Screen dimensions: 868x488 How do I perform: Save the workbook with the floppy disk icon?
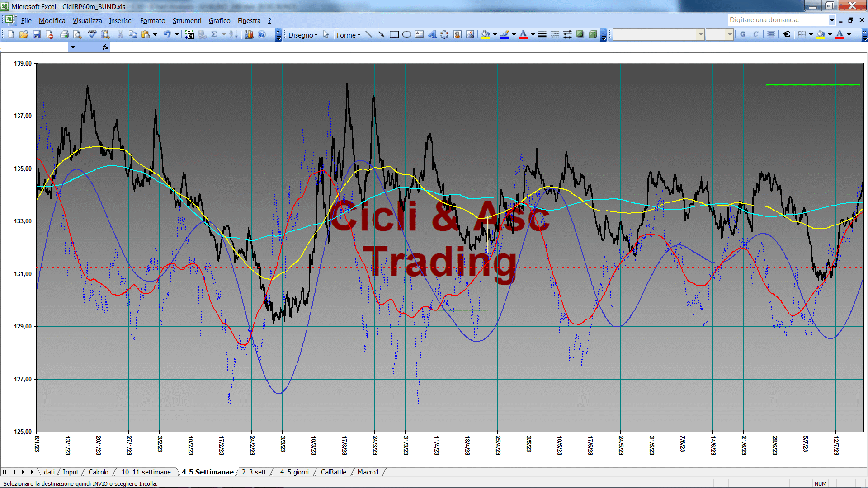37,34
